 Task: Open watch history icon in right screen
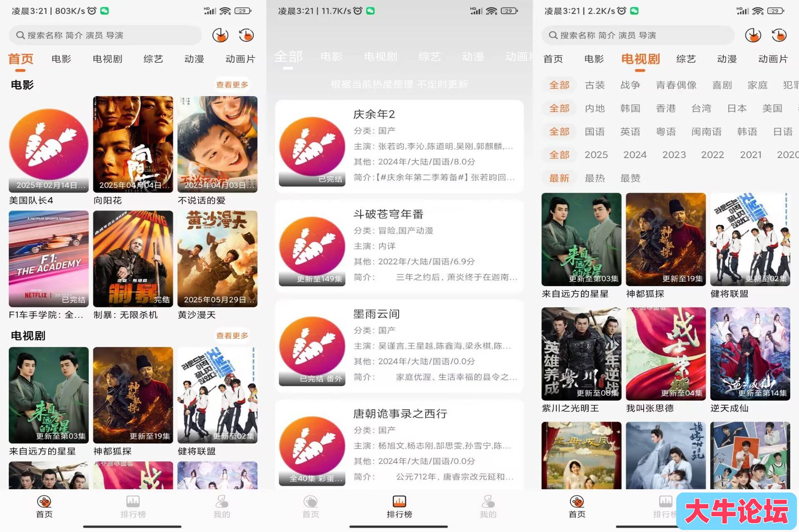(x=779, y=35)
